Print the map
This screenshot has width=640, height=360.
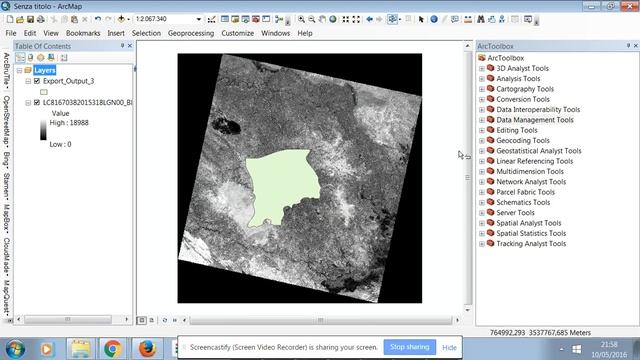(x=40, y=19)
